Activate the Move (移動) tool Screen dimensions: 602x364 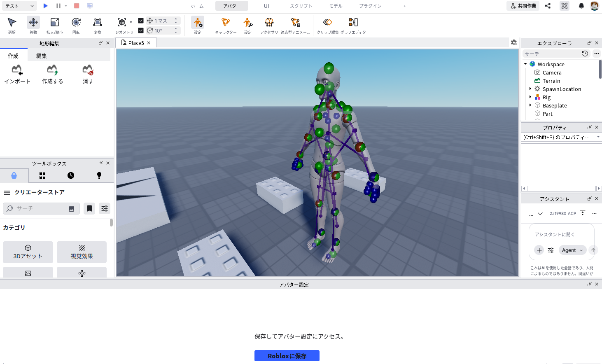pos(33,26)
